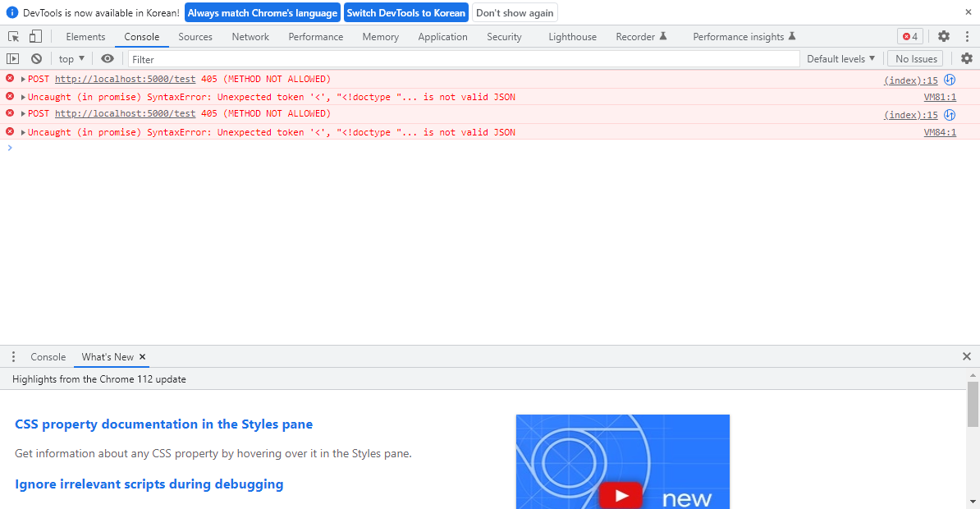Close the What's New tab

pyautogui.click(x=143, y=357)
